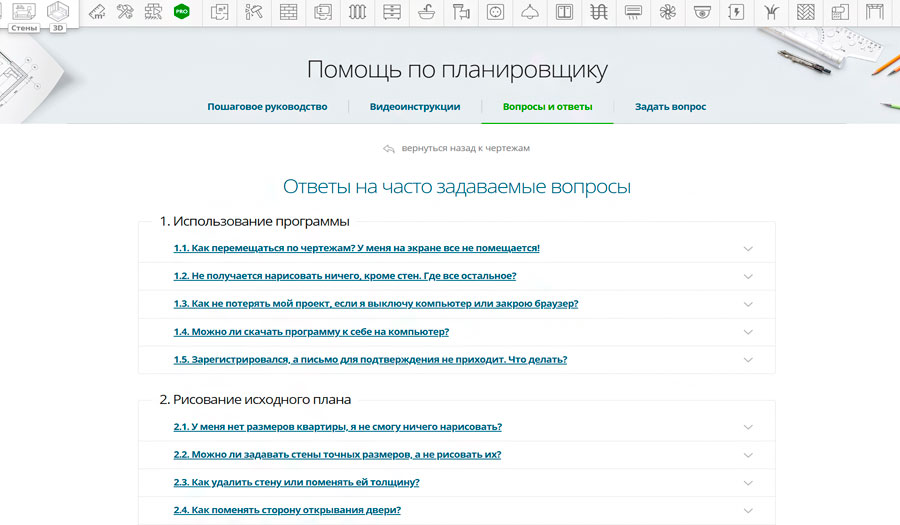Open question 1.2 about drawing besides walls

345,276
